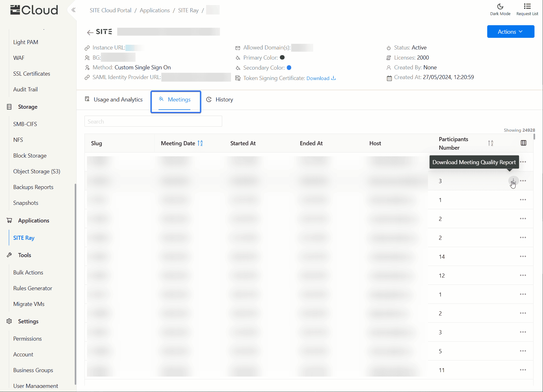Download the Meeting Quality Report icon
Screen dimensions: 543x392
(513, 181)
